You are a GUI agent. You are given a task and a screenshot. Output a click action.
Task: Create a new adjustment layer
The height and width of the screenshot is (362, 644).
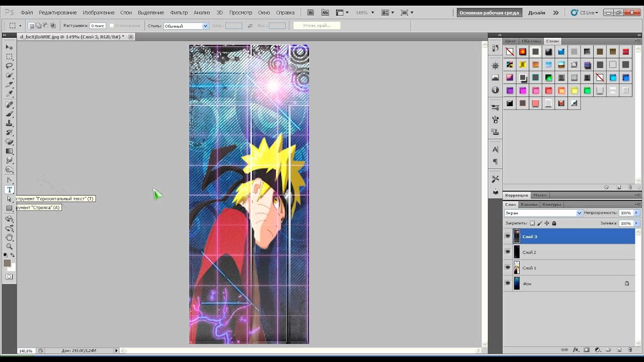(x=598, y=349)
